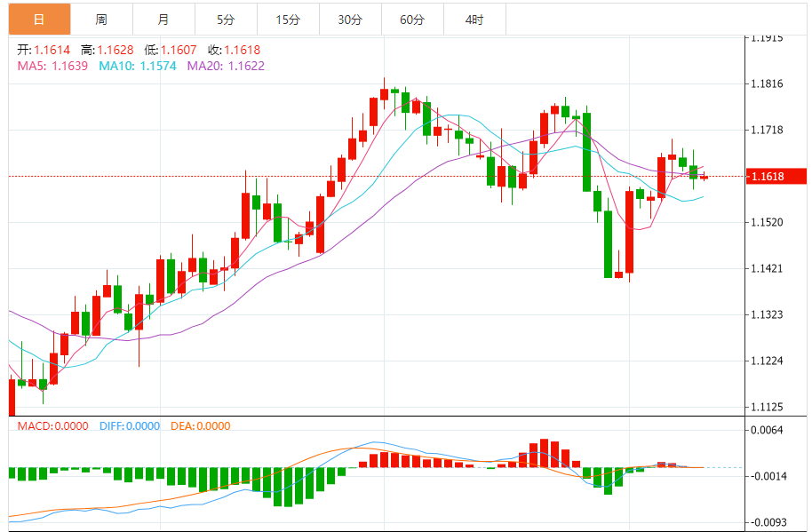Click the high price value 高:1.1628
The width and height of the screenshot is (812, 532).
(x=107, y=51)
